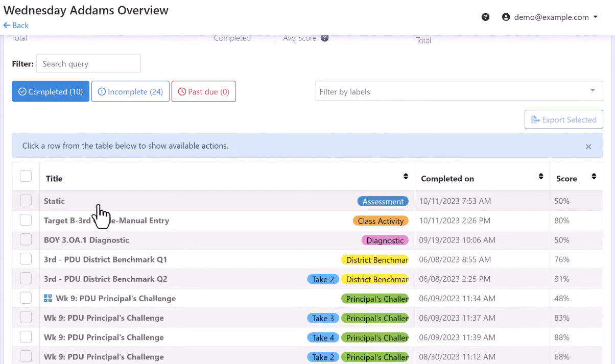Select the BOY 3.OA.1 Diagnostic title

[86, 239]
